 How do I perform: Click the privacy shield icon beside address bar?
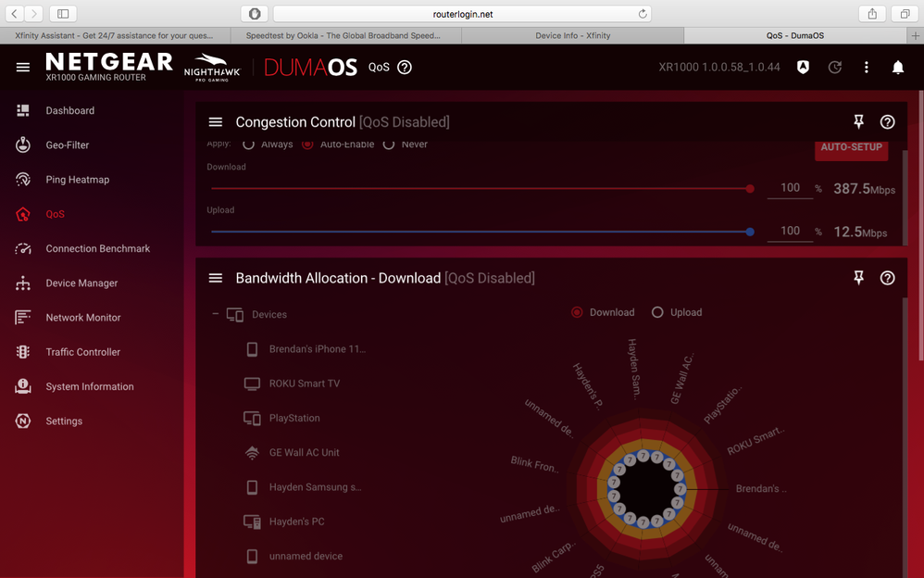pyautogui.click(x=255, y=14)
